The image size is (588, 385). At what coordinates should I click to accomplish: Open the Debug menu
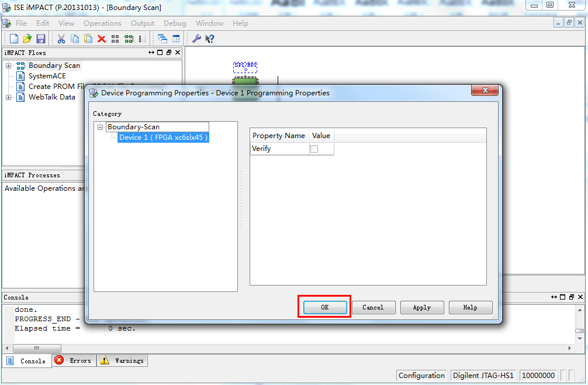point(175,23)
